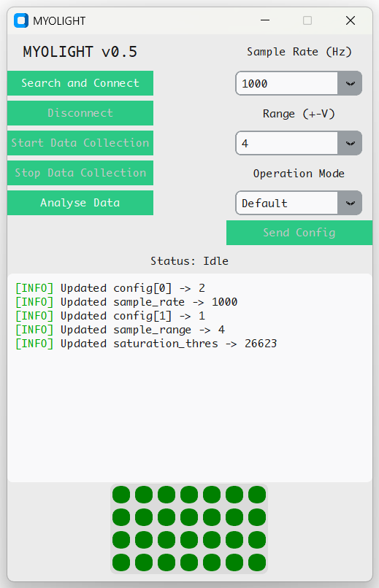Screen dimensions: 379x588
Task: Expand the Sample Rate dropdown arrow
Action: point(350,83)
